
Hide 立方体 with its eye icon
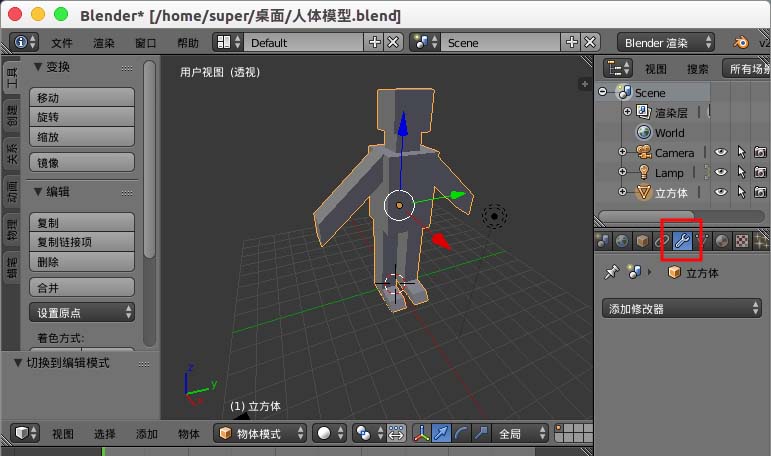click(720, 192)
